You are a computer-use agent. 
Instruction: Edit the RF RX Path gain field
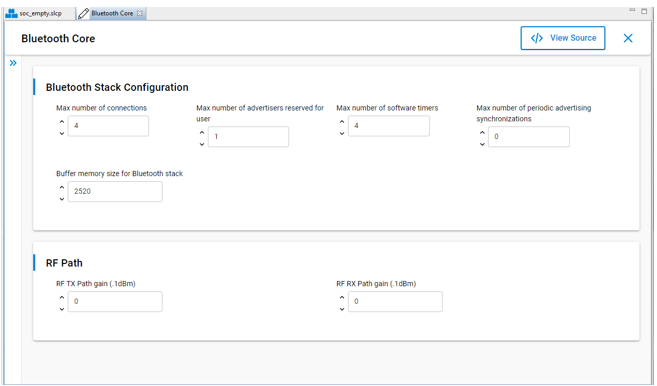click(395, 301)
